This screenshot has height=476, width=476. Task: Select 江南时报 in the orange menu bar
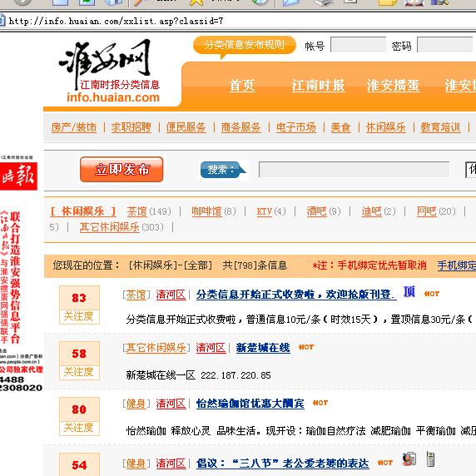pos(318,86)
